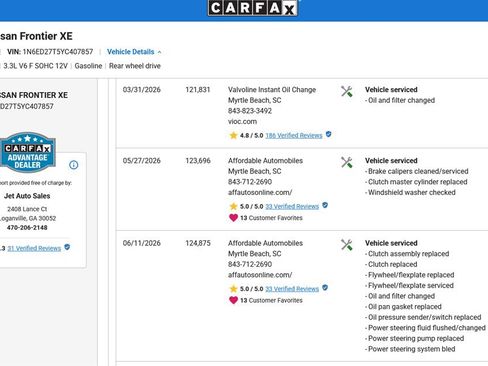The image size is (488, 366).
Task: Click heart favorites icon in 05/27/2026 row
Action: tap(233, 218)
